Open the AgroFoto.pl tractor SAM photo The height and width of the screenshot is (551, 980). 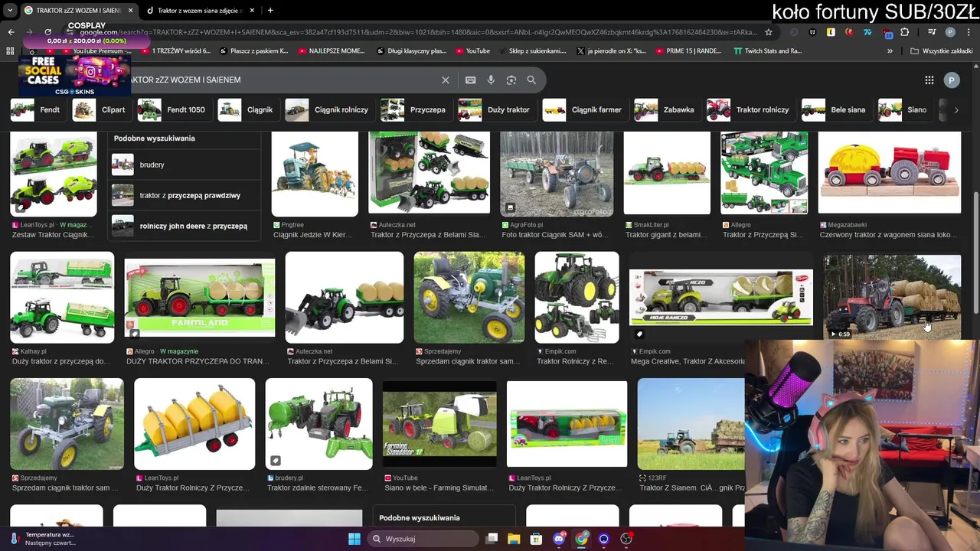pos(557,174)
